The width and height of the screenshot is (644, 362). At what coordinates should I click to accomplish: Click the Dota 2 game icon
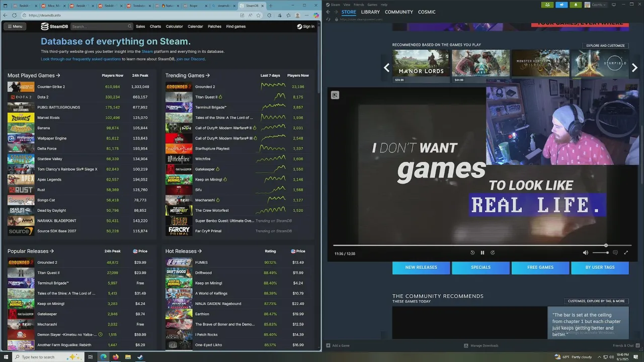click(21, 97)
